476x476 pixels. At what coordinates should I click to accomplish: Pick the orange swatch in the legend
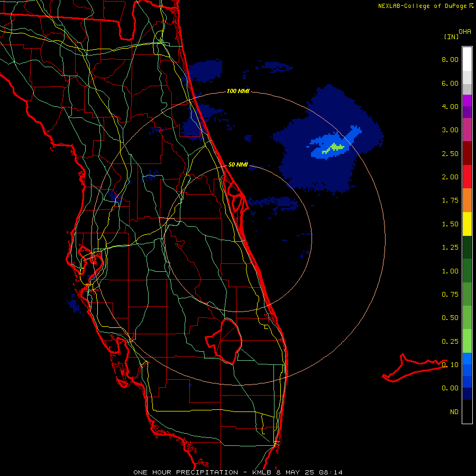click(467, 200)
